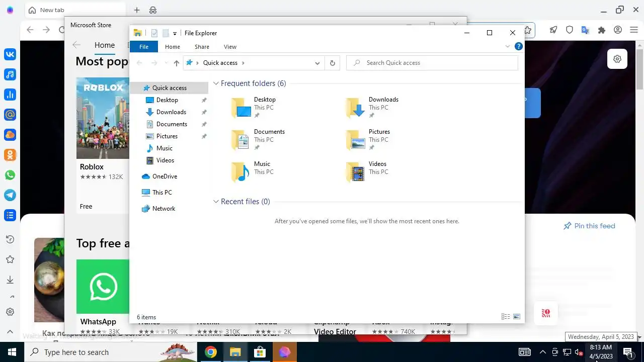Go up one level in File Explorer
This screenshot has height=362, width=644.
(176, 63)
